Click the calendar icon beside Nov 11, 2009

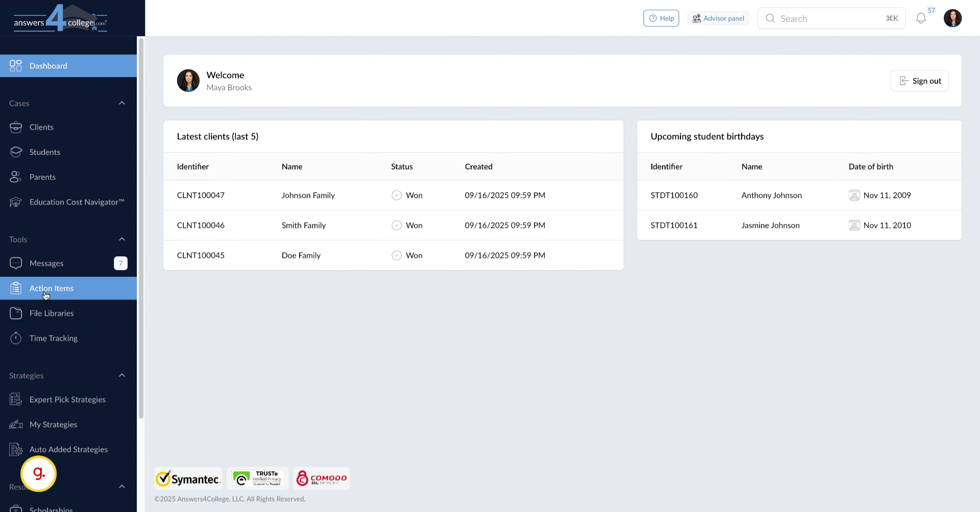(855, 195)
